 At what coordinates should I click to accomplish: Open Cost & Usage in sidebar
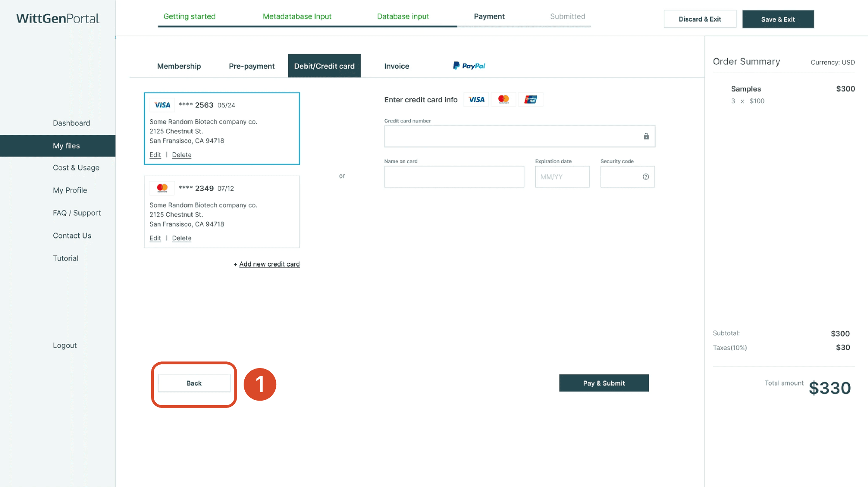pyautogui.click(x=76, y=168)
